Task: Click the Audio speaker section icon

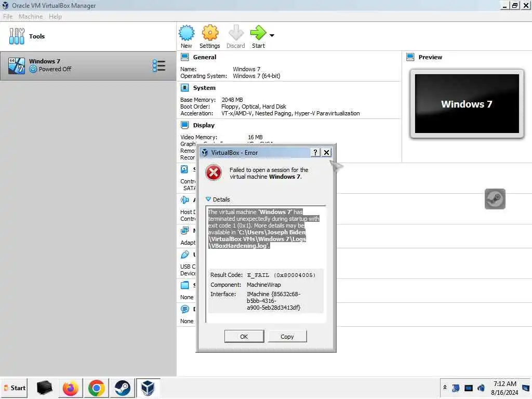Action: click(185, 200)
